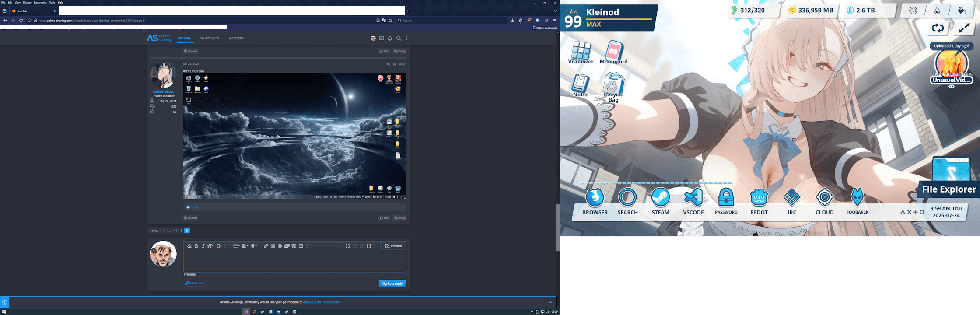
Task: Toggle fullscreen editor mode
Action: tap(348, 246)
